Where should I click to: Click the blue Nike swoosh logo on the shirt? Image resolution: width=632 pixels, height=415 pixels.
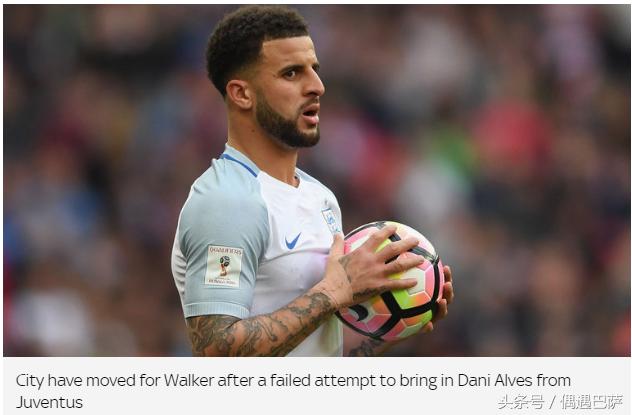click(x=293, y=241)
